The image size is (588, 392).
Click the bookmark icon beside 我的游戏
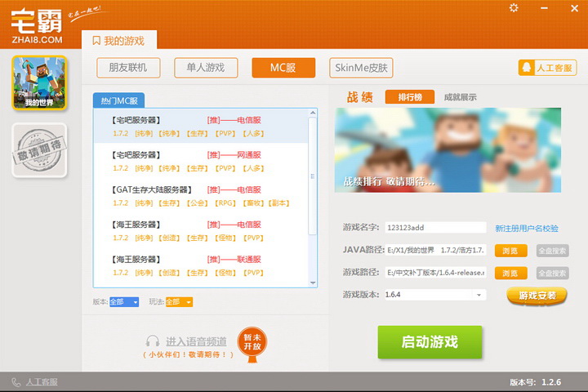tap(96, 41)
